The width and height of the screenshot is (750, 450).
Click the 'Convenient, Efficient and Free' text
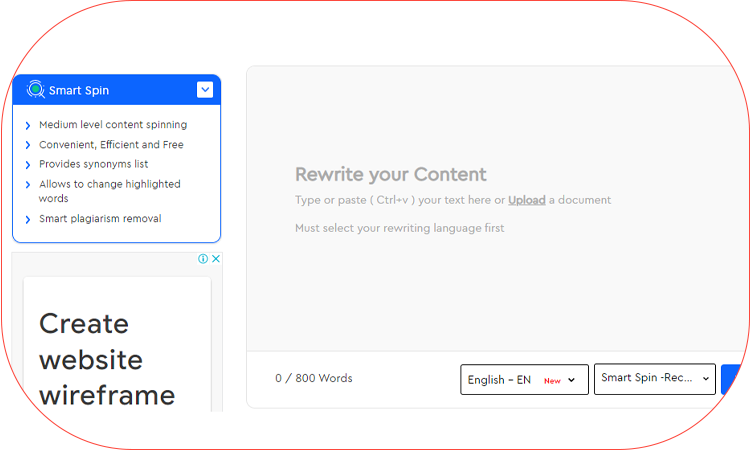coord(111,144)
